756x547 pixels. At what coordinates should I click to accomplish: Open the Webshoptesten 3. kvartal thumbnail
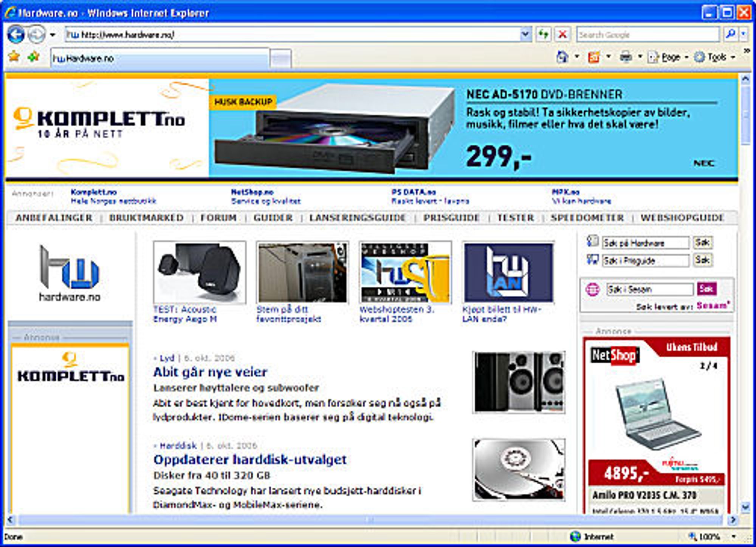[405, 272]
